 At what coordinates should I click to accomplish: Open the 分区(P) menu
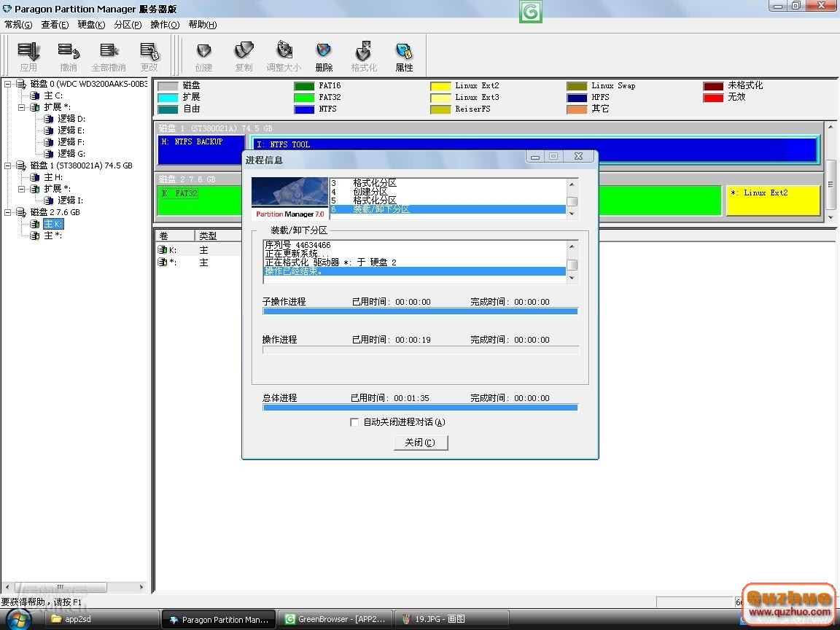[x=128, y=25]
